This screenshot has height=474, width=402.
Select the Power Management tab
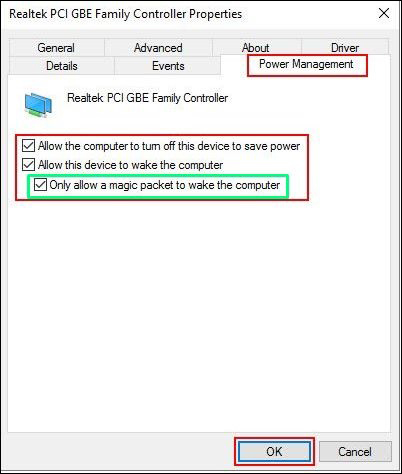tap(306, 64)
